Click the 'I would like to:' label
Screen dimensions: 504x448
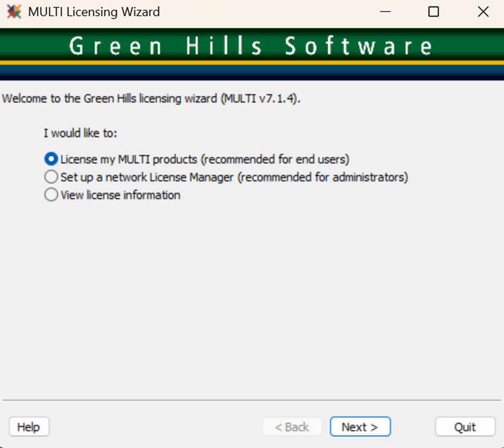[80, 133]
